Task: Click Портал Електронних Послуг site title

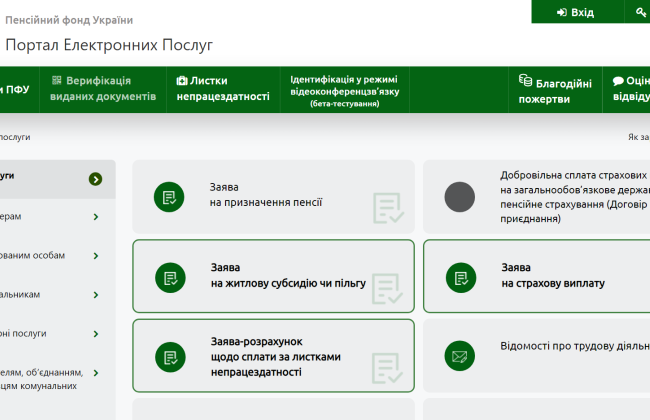Action: pyautogui.click(x=109, y=45)
